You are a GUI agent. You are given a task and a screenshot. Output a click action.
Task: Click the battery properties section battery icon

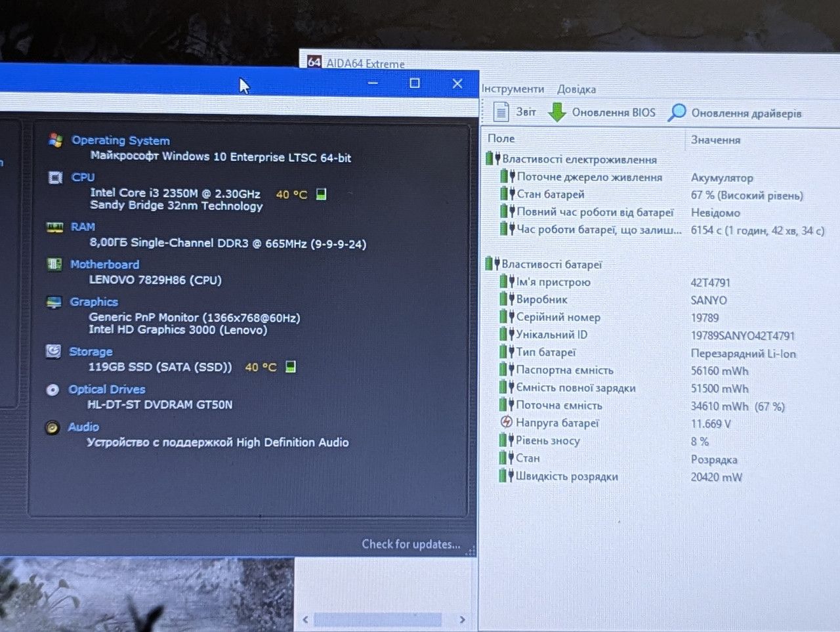492,264
